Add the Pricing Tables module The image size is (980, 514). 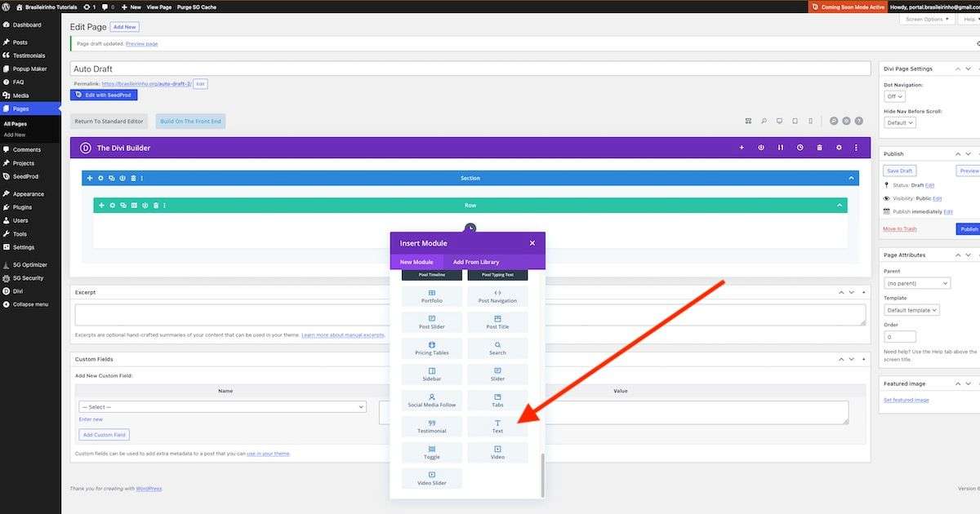click(432, 348)
